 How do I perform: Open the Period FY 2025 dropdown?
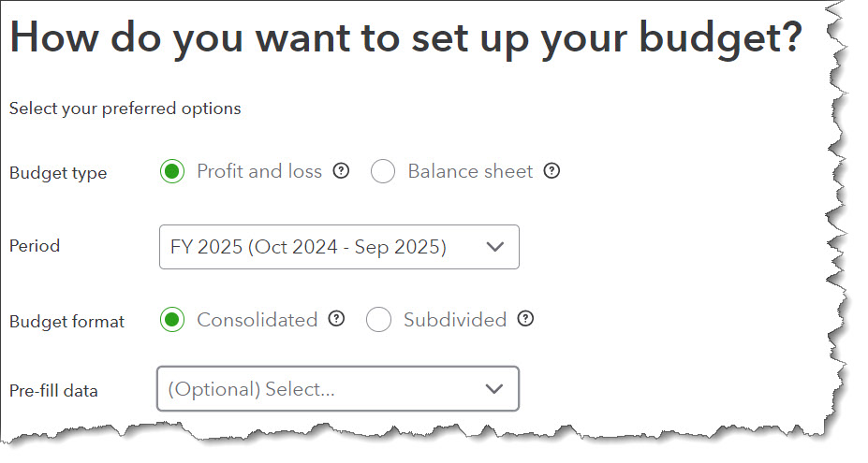point(338,247)
